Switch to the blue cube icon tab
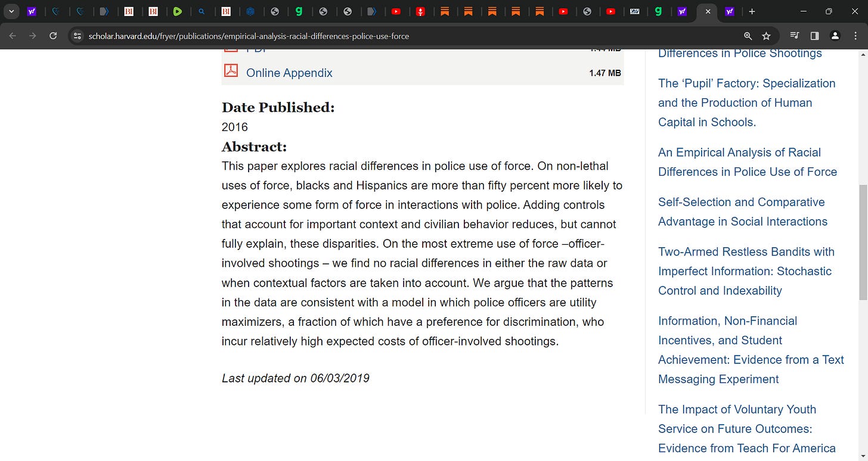The image size is (868, 461). click(x=250, y=11)
